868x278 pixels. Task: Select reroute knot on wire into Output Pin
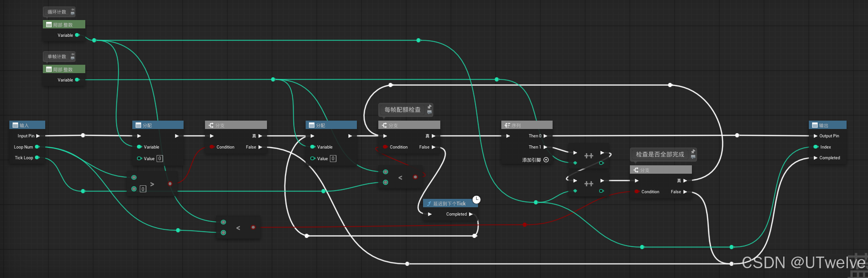(737, 136)
